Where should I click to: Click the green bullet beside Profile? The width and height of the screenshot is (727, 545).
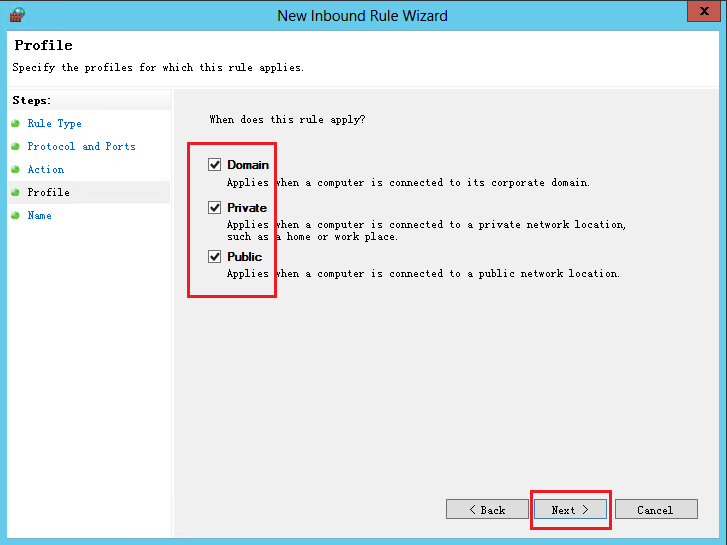click(15, 192)
